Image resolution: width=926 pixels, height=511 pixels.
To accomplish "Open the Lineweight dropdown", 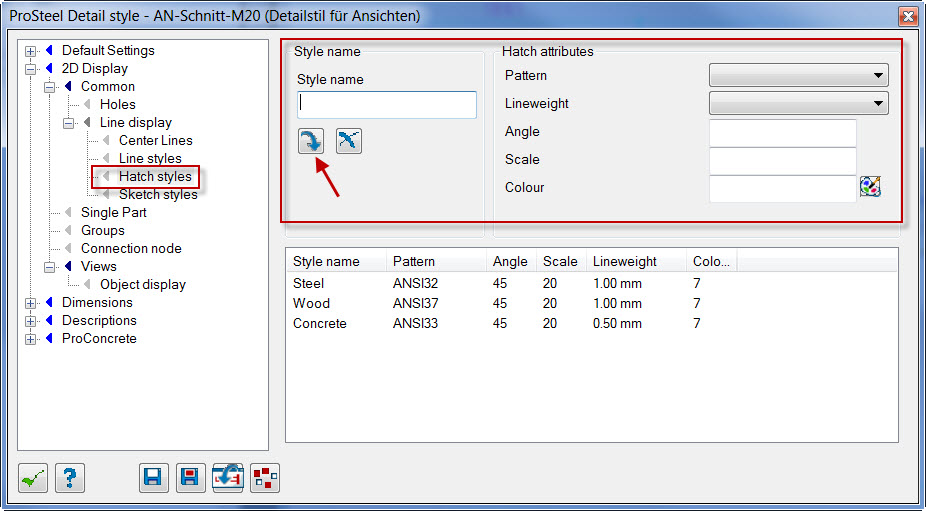I will pyautogui.click(x=798, y=103).
